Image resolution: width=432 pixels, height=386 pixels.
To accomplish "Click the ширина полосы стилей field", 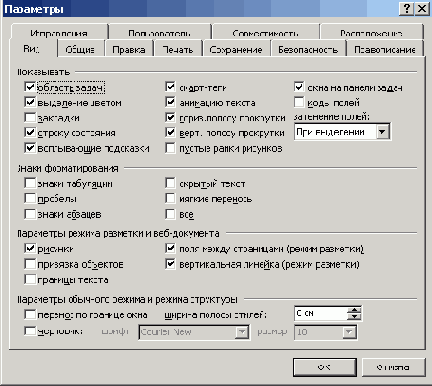I will coord(321,313).
